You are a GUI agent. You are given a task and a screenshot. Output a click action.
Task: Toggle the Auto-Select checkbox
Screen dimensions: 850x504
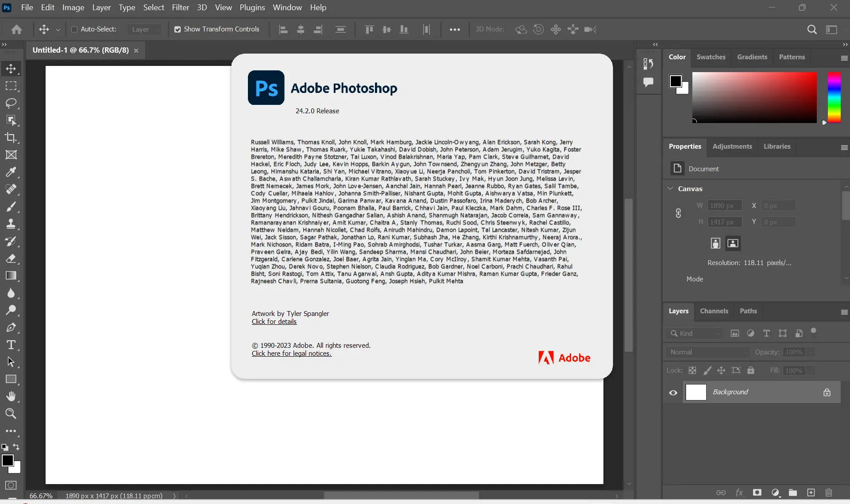tap(74, 29)
